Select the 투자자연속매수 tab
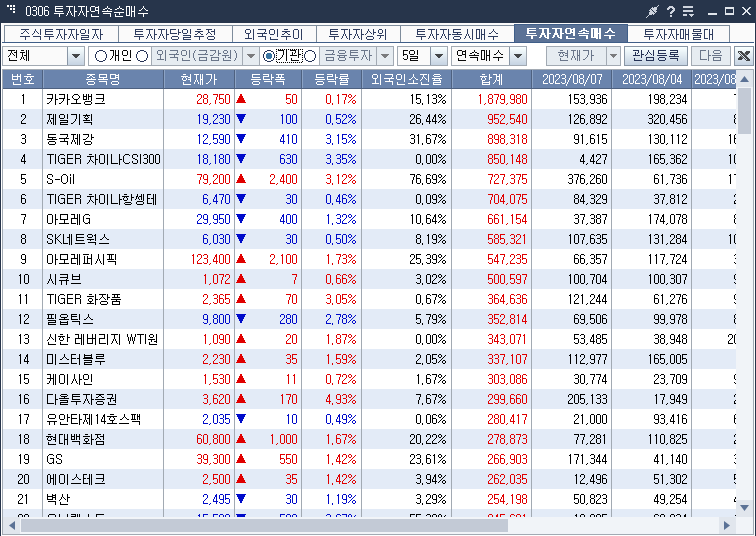The image size is (756, 536). 571,33
